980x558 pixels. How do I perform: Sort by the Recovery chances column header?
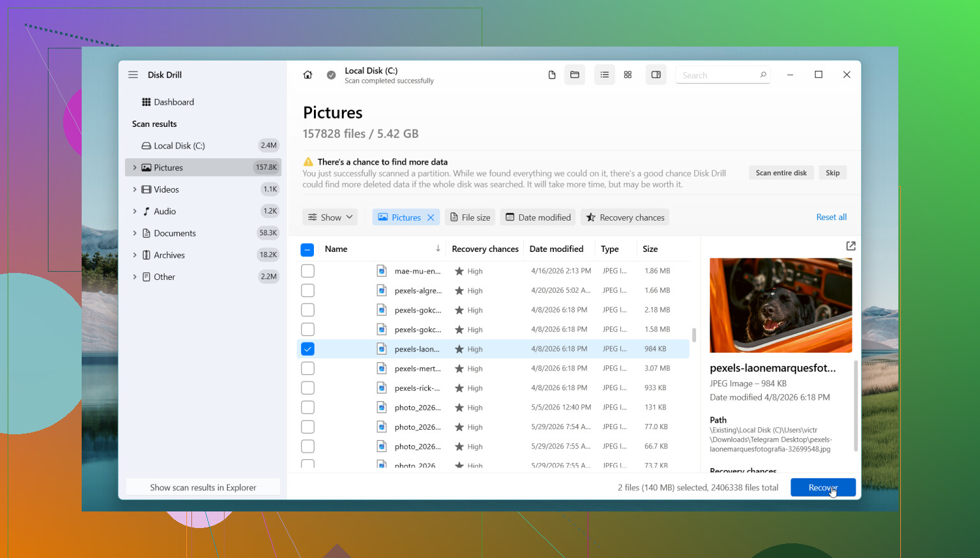[485, 249]
